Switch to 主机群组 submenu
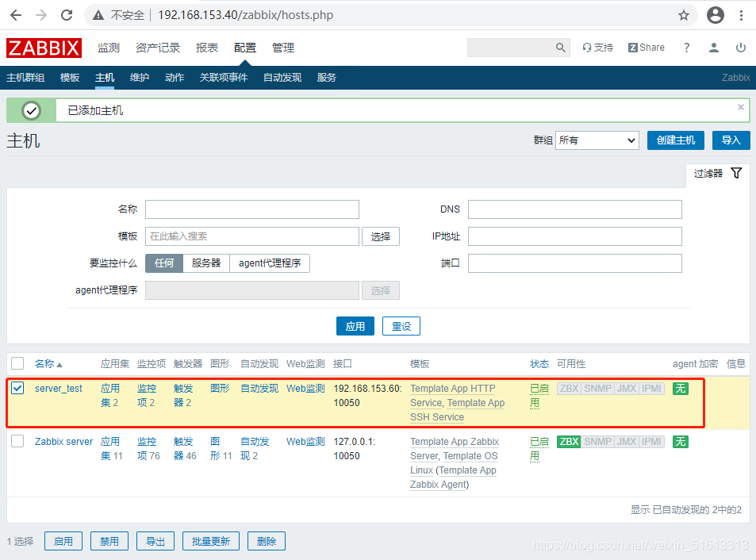 [x=25, y=78]
